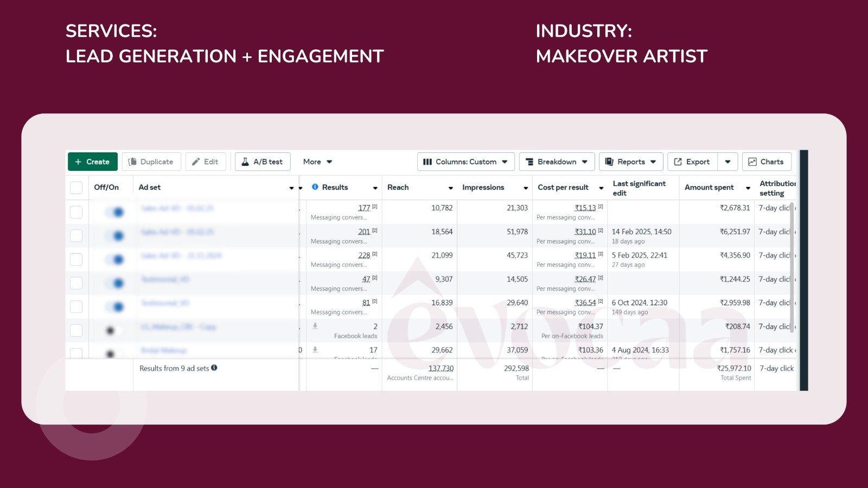
Task: Expand the arrow next to Export
Action: 727,162
